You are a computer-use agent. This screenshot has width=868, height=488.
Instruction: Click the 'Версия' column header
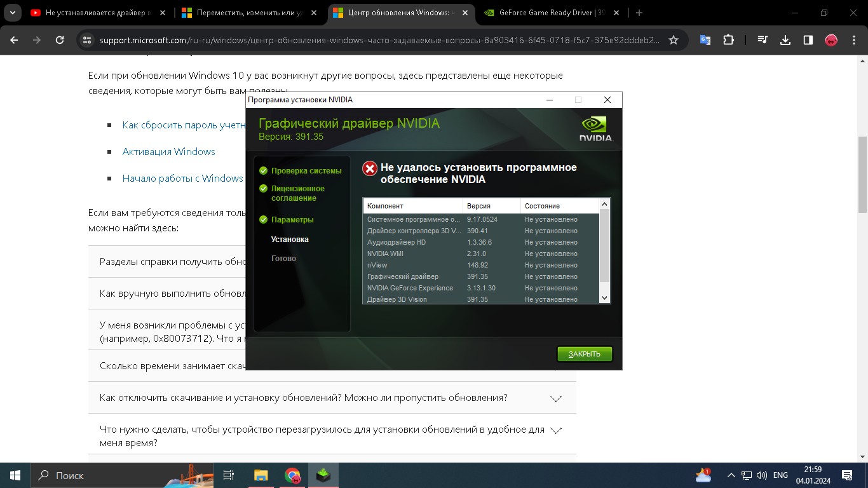[x=492, y=206]
